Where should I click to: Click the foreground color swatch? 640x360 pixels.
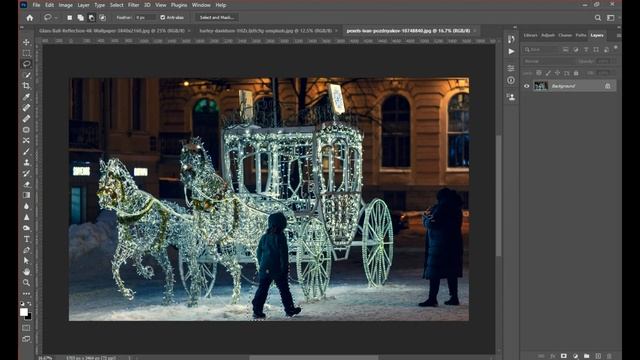point(24,312)
